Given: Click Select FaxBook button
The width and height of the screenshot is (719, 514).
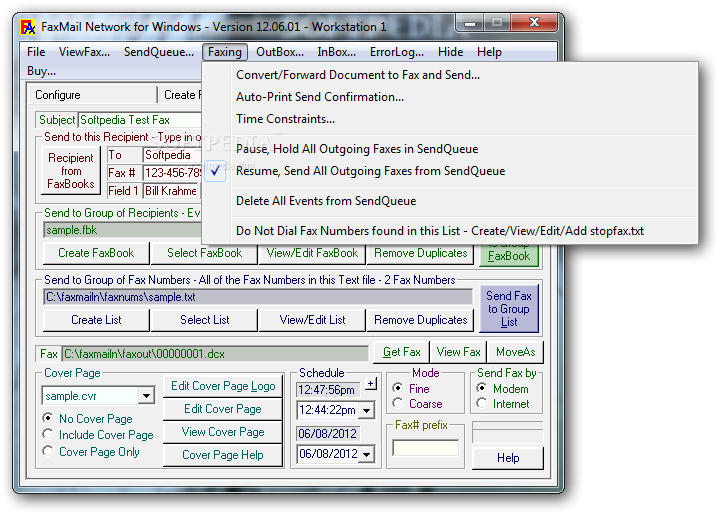Looking at the screenshot, I should coord(204,253).
